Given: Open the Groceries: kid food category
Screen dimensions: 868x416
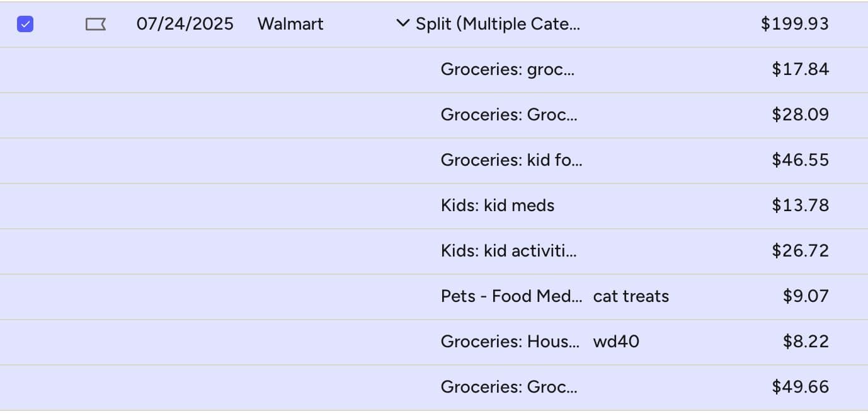Looking at the screenshot, I should [x=511, y=160].
